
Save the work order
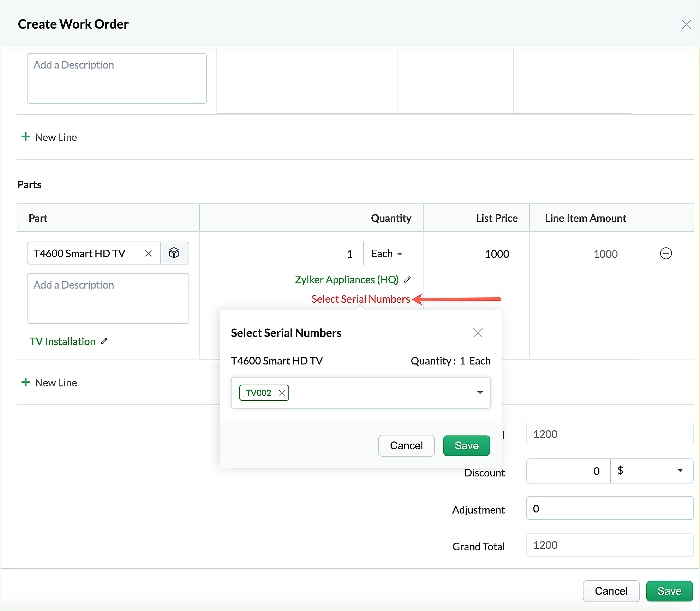point(669,591)
